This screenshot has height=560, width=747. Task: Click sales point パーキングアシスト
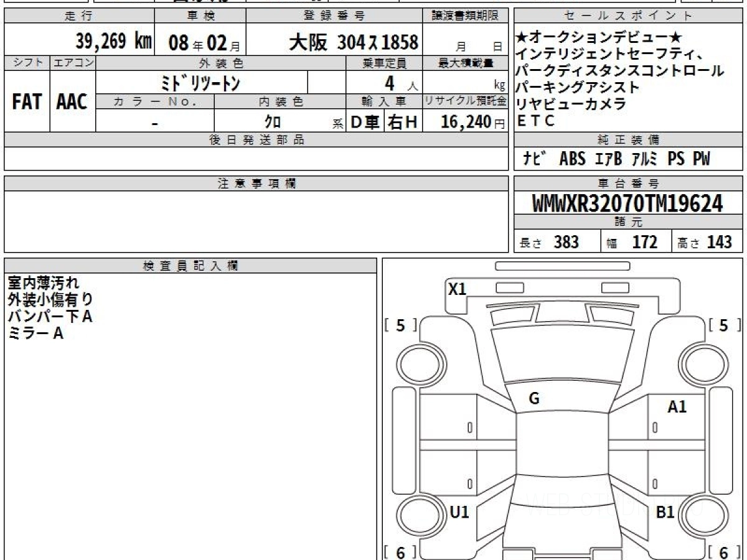pyautogui.click(x=578, y=88)
